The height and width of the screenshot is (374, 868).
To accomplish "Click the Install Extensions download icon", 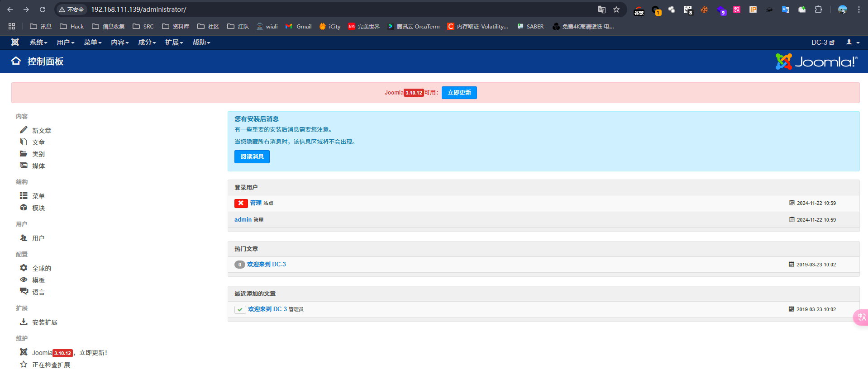I will point(24,322).
